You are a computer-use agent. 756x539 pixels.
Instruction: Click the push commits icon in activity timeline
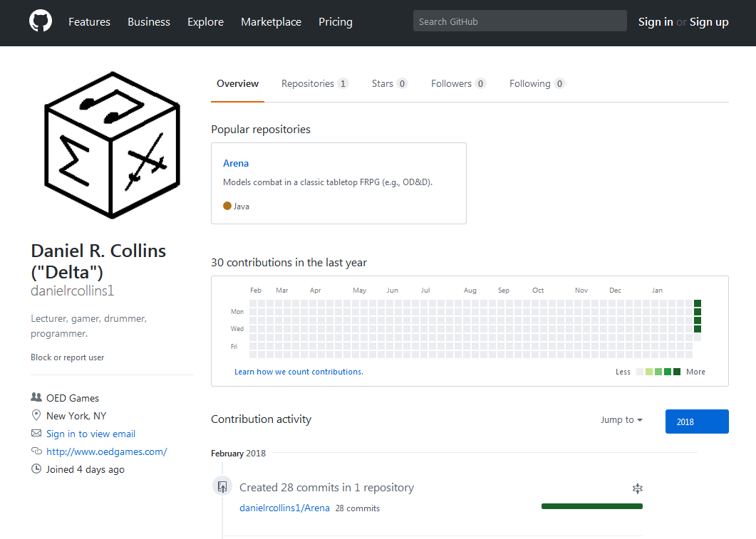[x=222, y=486]
